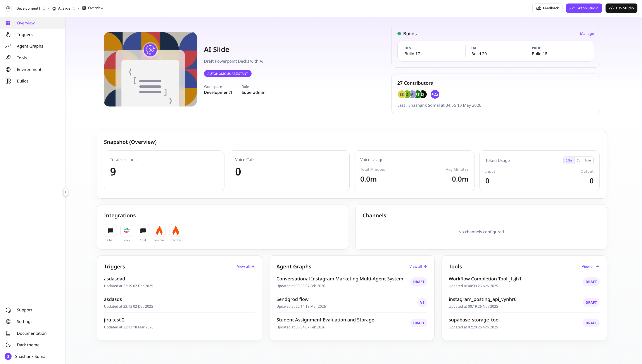The image size is (642, 364).
Task: Click View all in the Tools card
Action: 590,266
